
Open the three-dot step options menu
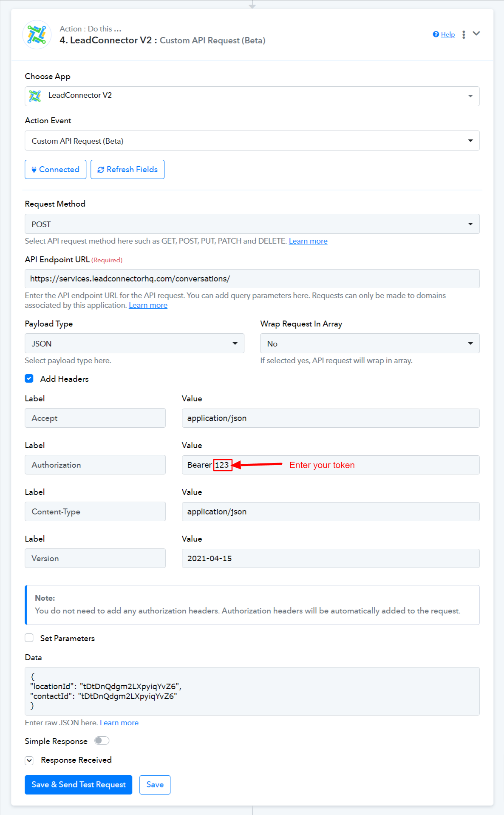[464, 34]
